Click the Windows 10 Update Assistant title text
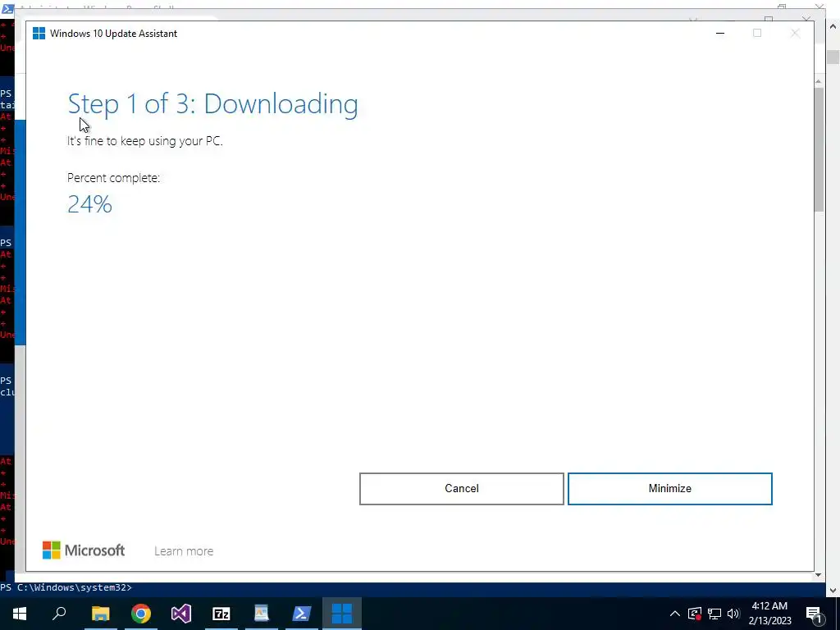This screenshot has height=630, width=840. tap(113, 33)
